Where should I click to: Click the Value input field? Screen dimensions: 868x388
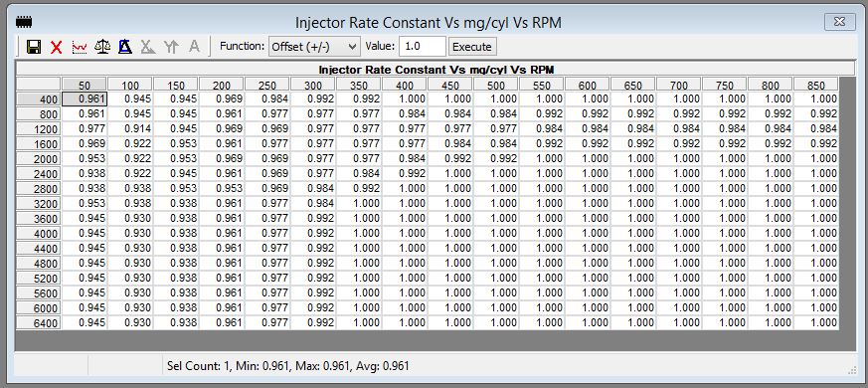click(x=422, y=47)
